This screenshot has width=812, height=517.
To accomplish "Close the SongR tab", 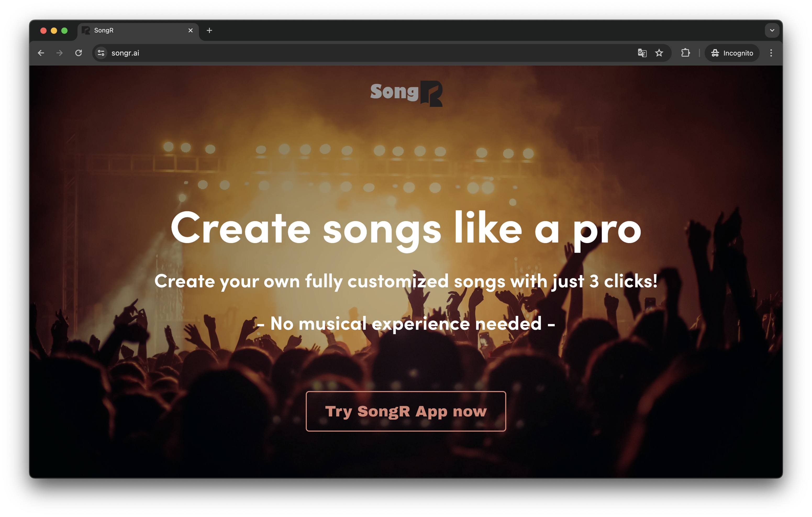I will [191, 30].
